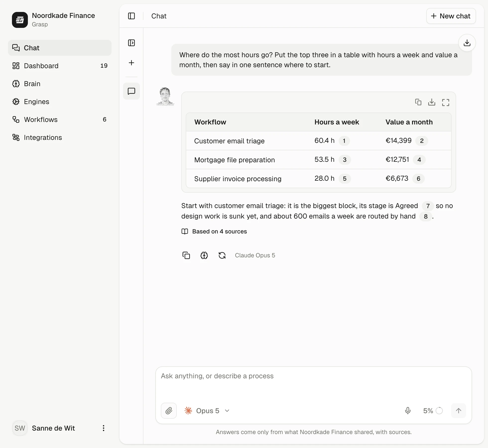The image size is (488, 448).
Task: Open the Brain section
Action: tap(60, 84)
